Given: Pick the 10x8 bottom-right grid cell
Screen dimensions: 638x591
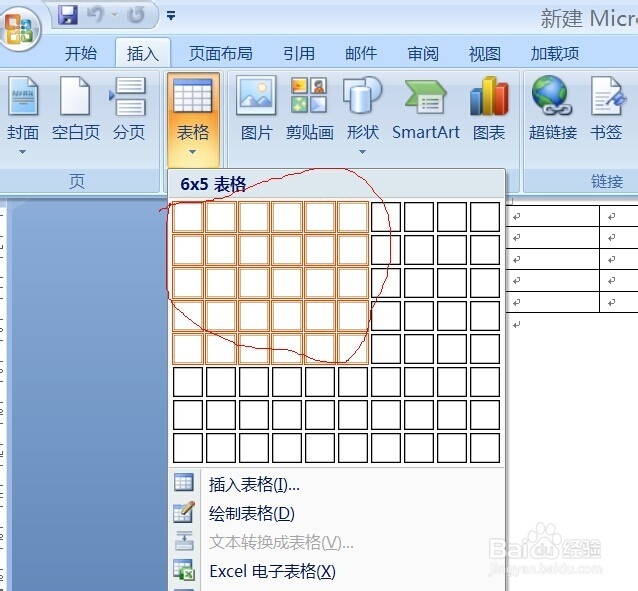Looking at the screenshot, I should [485, 448].
